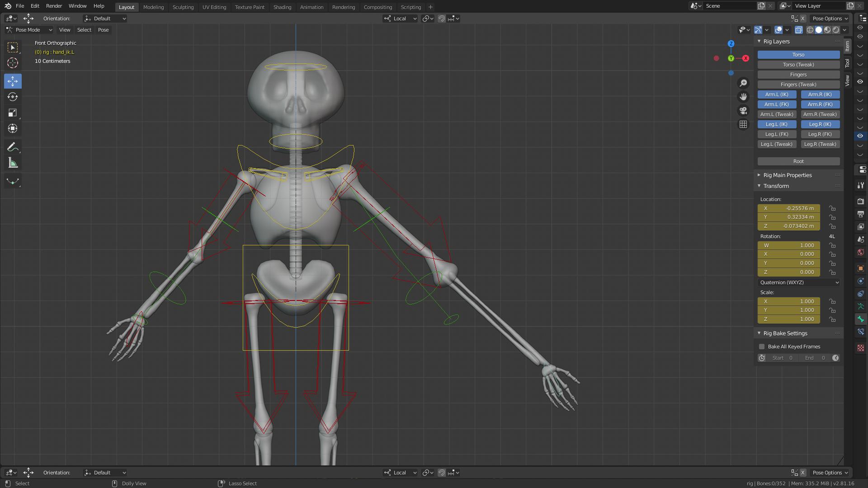Switch to the Animation workspace tab
The width and height of the screenshot is (868, 488).
click(x=311, y=7)
